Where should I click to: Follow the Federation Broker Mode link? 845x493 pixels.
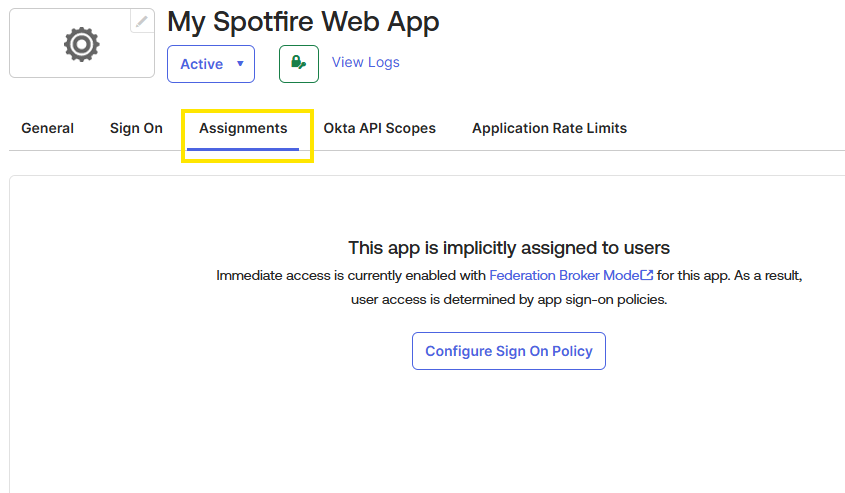coord(571,275)
